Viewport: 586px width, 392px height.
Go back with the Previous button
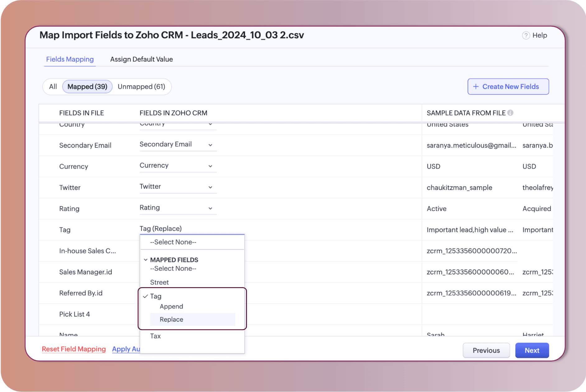pyautogui.click(x=486, y=351)
